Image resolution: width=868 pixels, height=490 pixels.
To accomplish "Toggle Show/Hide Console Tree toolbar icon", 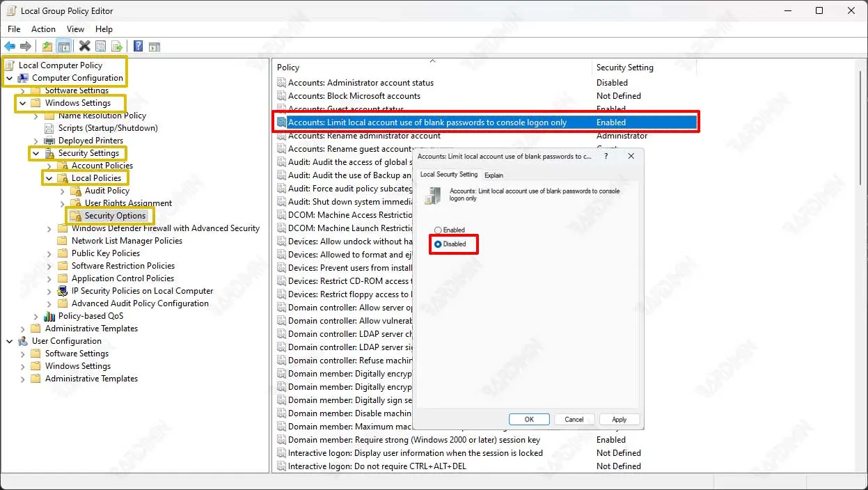I will 63,47.
